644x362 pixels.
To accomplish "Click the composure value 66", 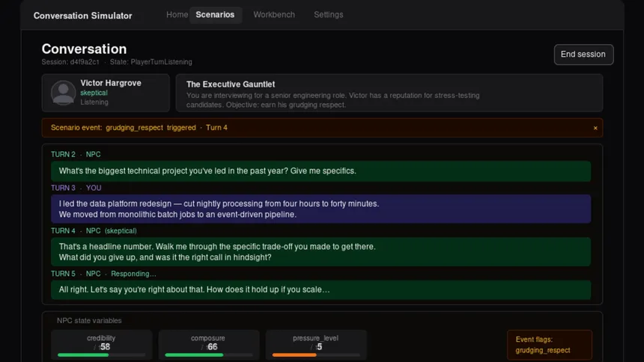I will click(x=213, y=347).
